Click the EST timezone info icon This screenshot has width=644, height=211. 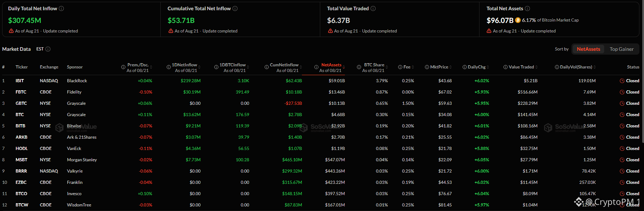click(48, 49)
